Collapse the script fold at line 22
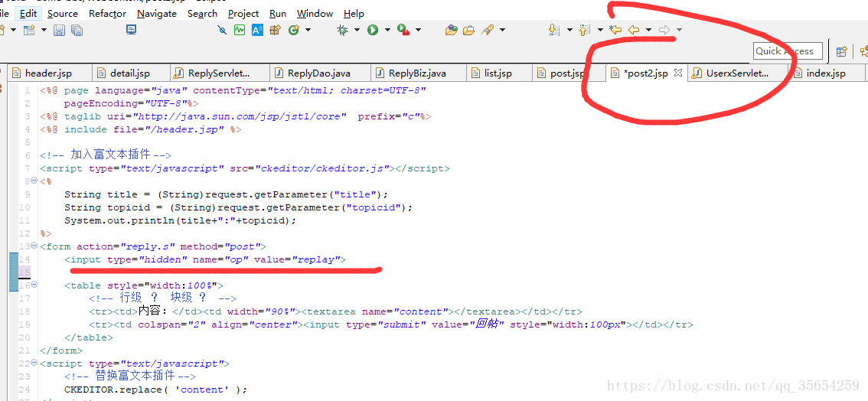868x401 pixels. click(x=34, y=363)
